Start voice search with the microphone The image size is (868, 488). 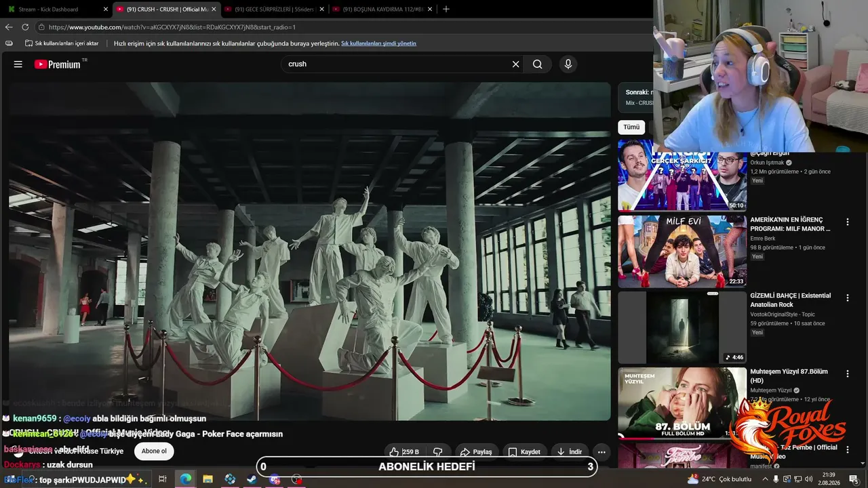568,64
